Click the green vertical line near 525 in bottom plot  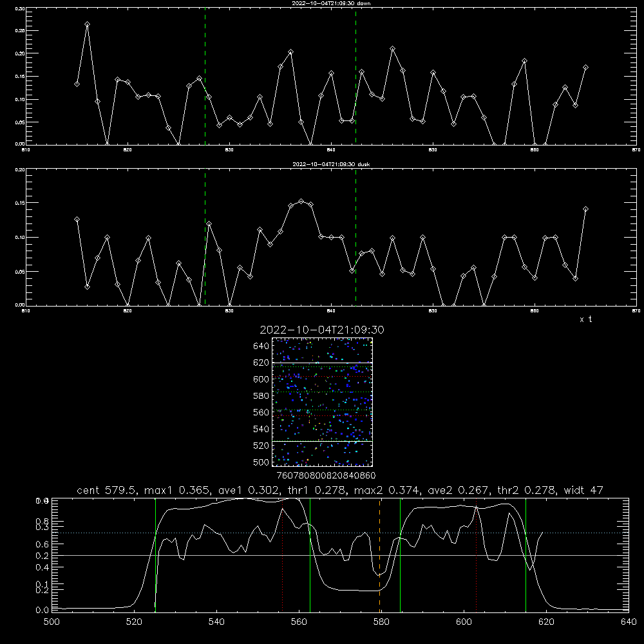pos(155,555)
